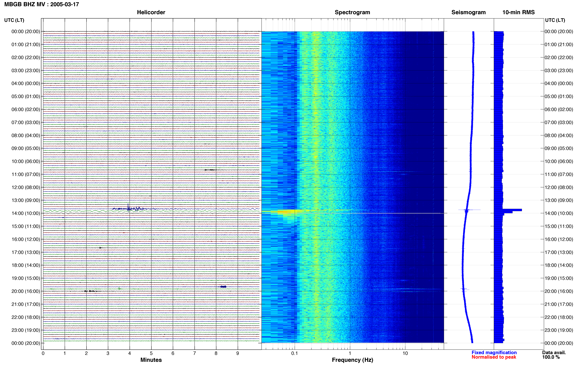Click left time label 08:00 (04:00)
This screenshot has height=368, width=588.
(x=26, y=135)
